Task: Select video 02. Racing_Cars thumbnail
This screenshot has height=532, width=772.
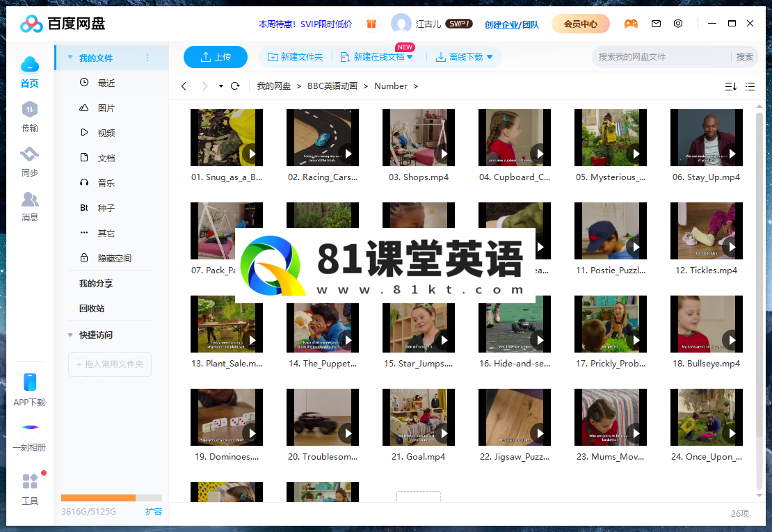Action: coord(323,138)
